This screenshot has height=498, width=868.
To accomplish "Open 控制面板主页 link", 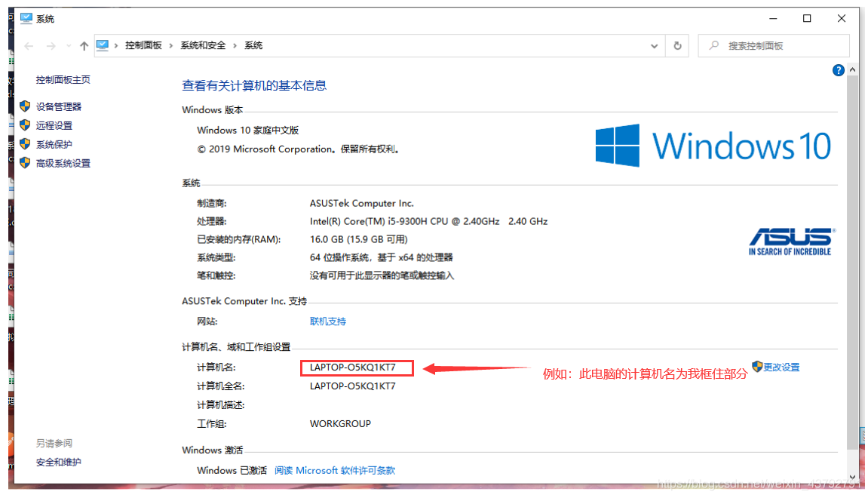I will tap(63, 80).
